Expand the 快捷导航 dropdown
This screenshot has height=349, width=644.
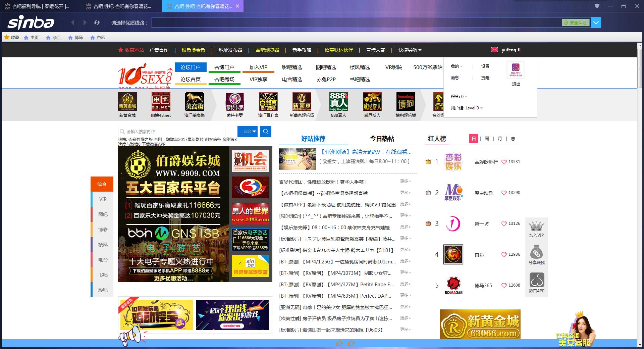click(410, 50)
